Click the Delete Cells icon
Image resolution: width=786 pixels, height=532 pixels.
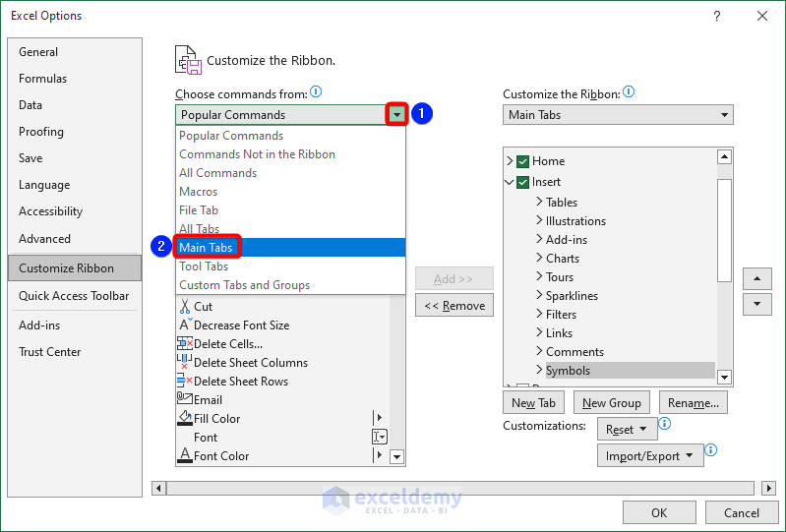click(x=185, y=343)
